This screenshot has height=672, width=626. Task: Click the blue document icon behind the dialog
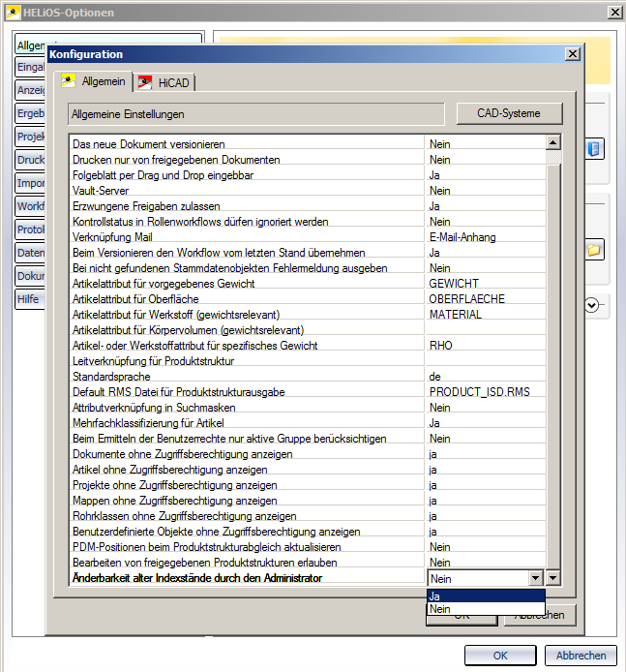coord(594,149)
